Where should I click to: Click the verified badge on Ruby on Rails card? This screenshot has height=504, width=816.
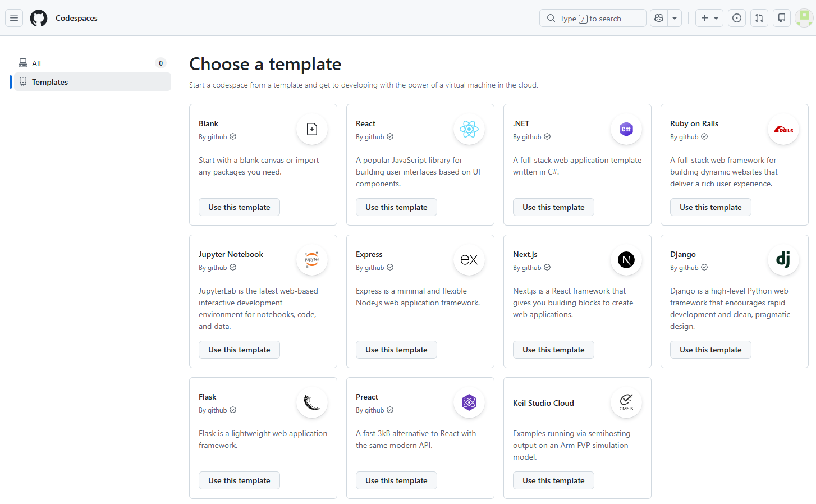point(704,136)
